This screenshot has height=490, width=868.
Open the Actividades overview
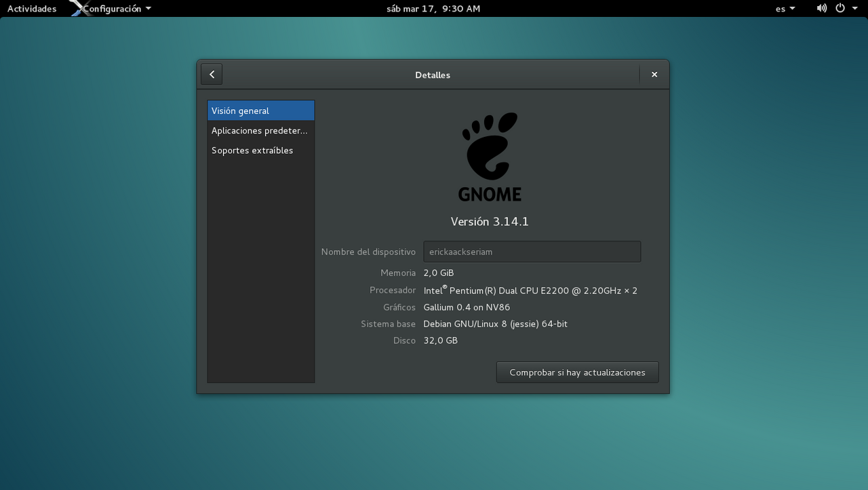click(32, 9)
